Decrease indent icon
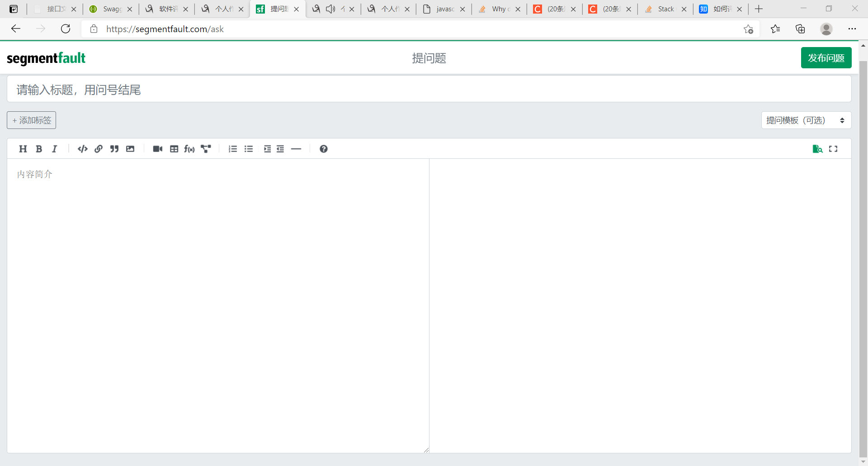The width and height of the screenshot is (868, 466). (280, 149)
